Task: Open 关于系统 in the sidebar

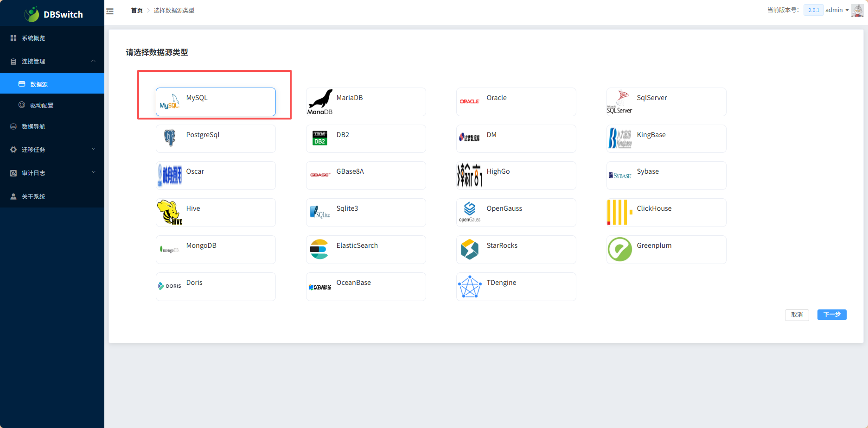Action: tap(52, 196)
